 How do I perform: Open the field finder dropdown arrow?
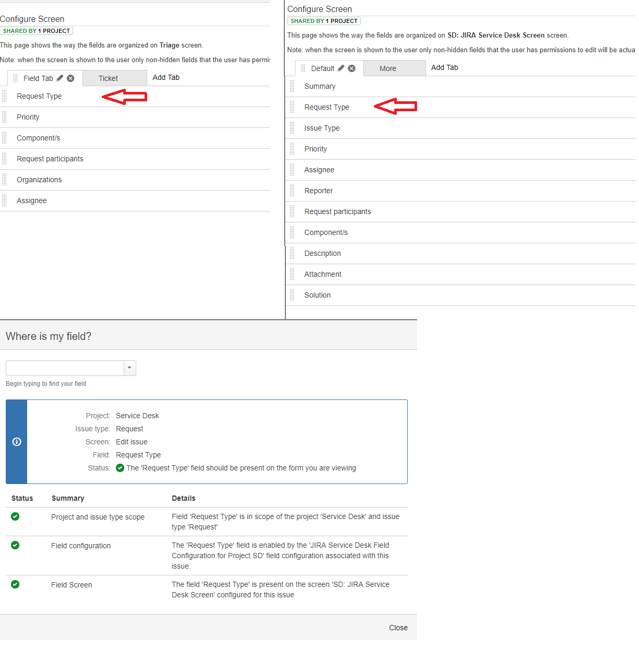tap(129, 368)
